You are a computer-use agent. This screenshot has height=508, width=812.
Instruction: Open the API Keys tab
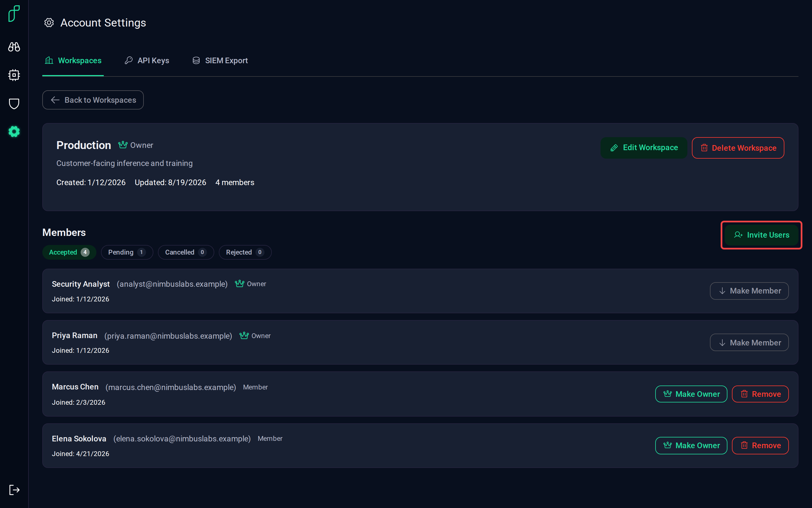147,60
